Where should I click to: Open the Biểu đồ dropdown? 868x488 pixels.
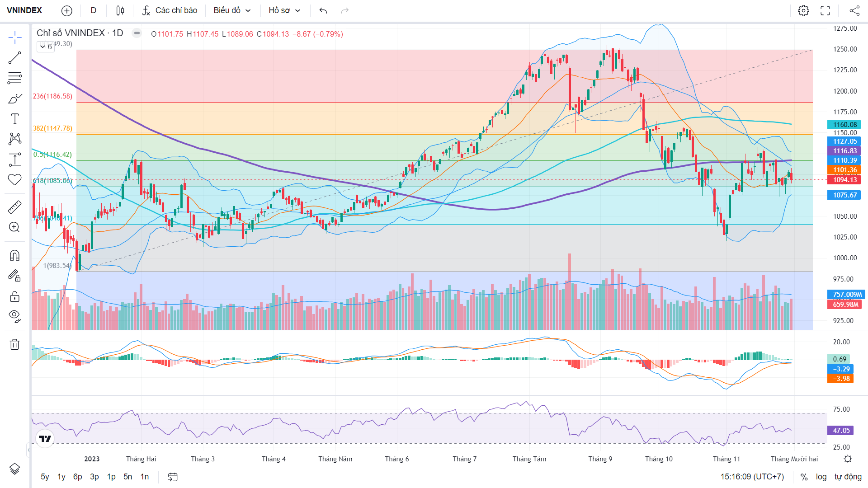[x=232, y=10]
